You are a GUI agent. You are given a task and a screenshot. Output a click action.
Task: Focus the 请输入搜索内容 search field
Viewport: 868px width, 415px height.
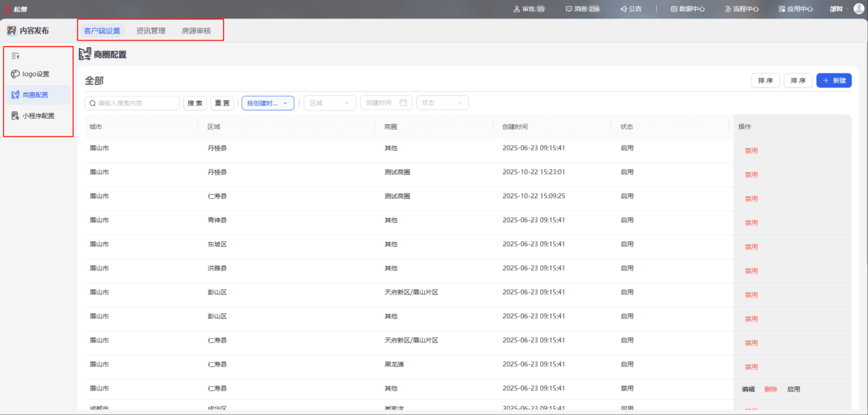(132, 103)
